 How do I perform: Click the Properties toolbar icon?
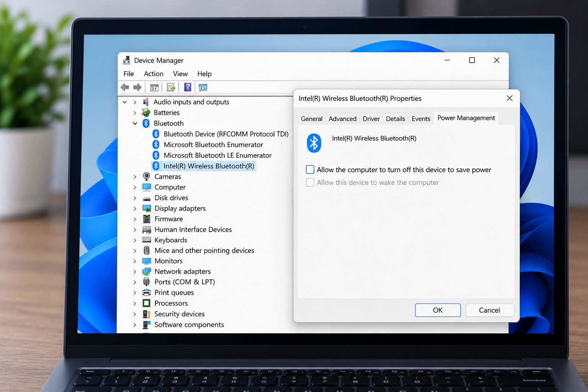pyautogui.click(x=171, y=88)
